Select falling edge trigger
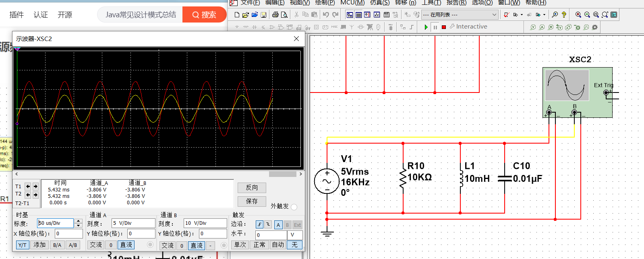 tap(268, 225)
